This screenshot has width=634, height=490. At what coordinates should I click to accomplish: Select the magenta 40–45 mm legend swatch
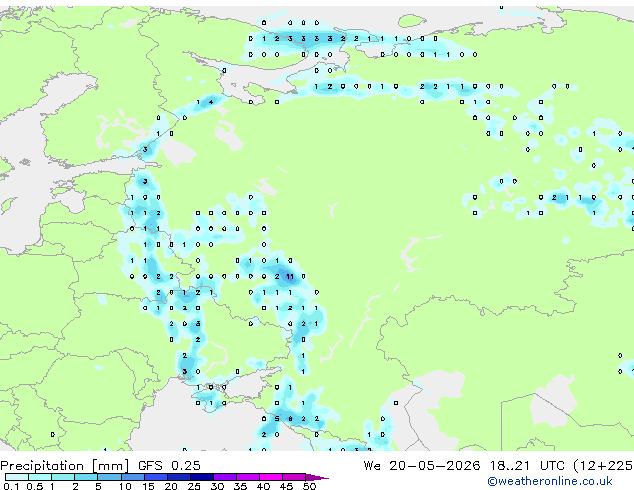pos(271,477)
